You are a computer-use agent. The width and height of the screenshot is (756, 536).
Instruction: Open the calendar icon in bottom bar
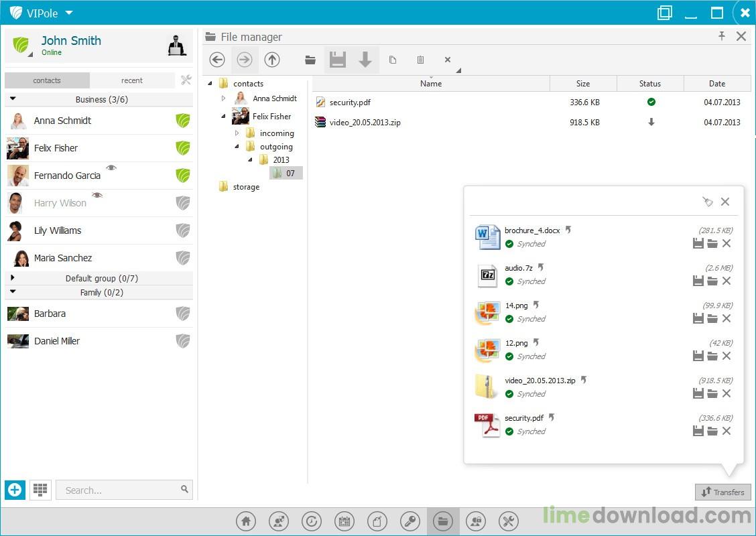pos(344,521)
